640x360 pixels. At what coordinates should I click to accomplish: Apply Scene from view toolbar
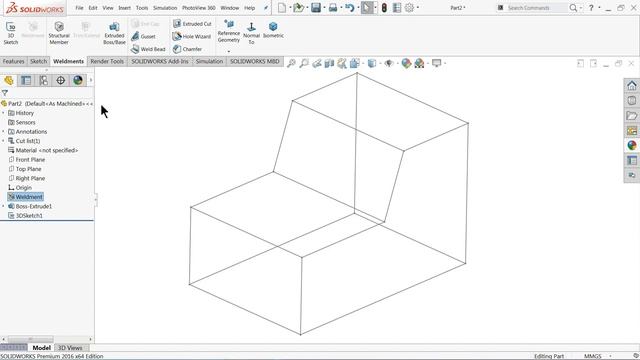tap(419, 63)
